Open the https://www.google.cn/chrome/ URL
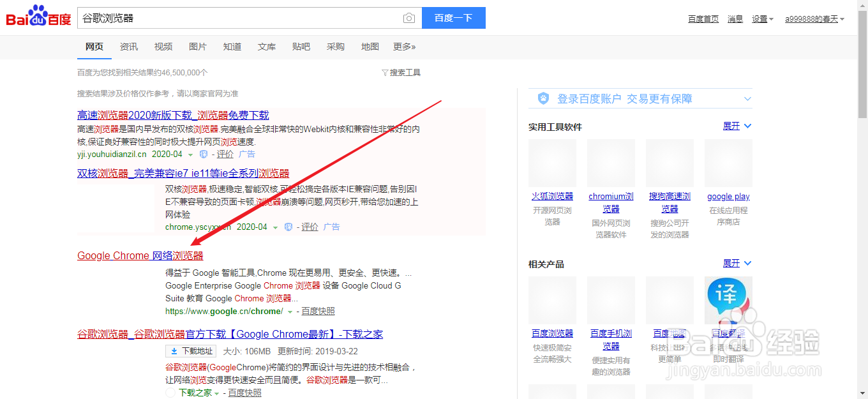The height and width of the screenshot is (399, 868). [x=224, y=312]
